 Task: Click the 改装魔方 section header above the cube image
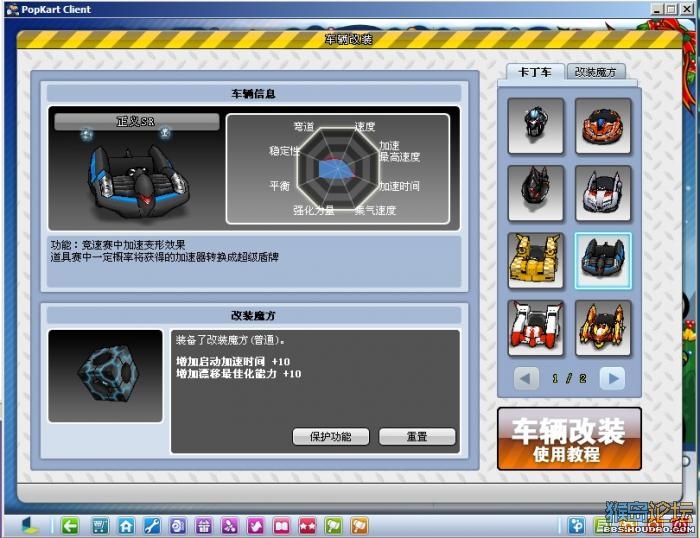[254, 315]
